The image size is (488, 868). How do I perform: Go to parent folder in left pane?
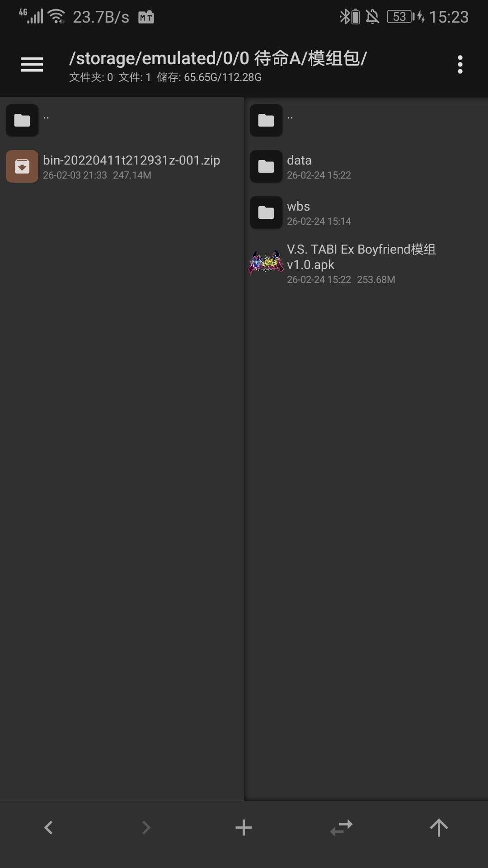[122, 120]
